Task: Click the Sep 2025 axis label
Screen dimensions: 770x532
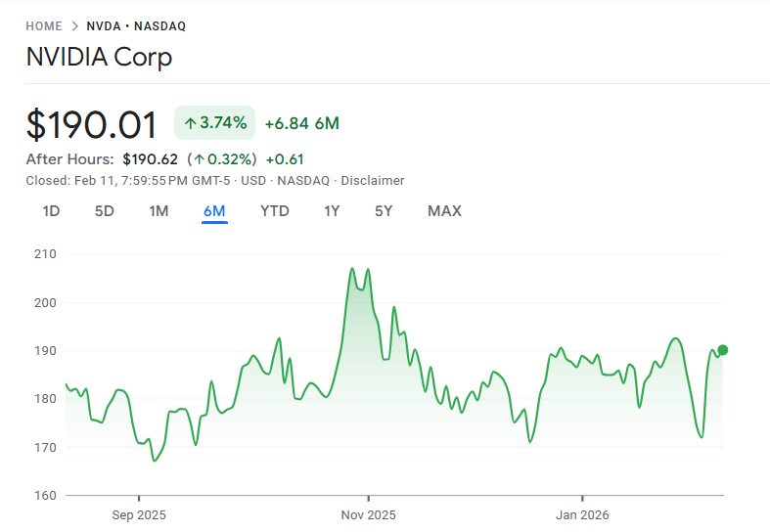Action: 139,514
